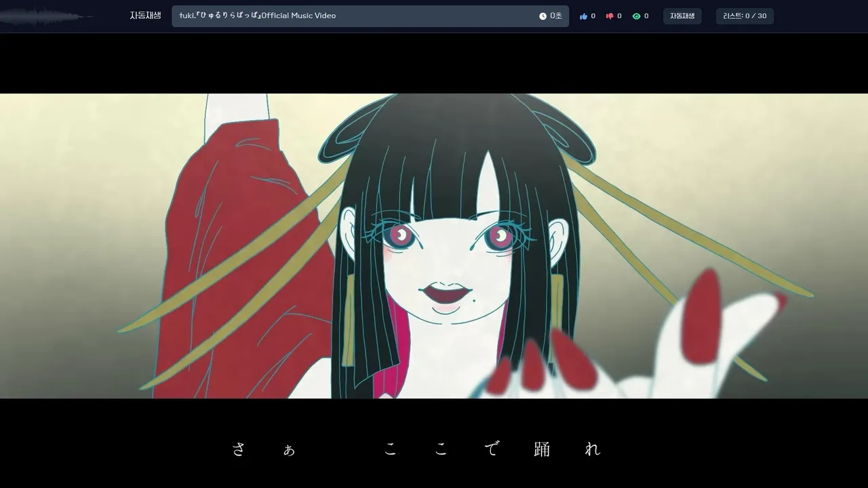Click the green eye view-count icon
Image resolution: width=868 pixels, height=488 pixels.
click(x=636, y=16)
